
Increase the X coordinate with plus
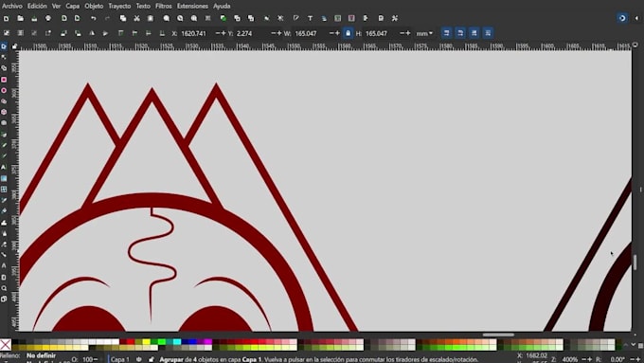click(x=224, y=33)
